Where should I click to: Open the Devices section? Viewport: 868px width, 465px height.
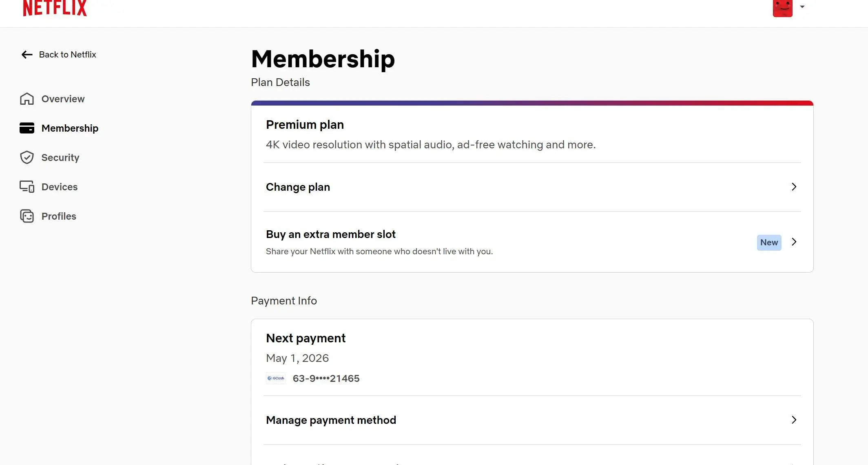coord(60,187)
